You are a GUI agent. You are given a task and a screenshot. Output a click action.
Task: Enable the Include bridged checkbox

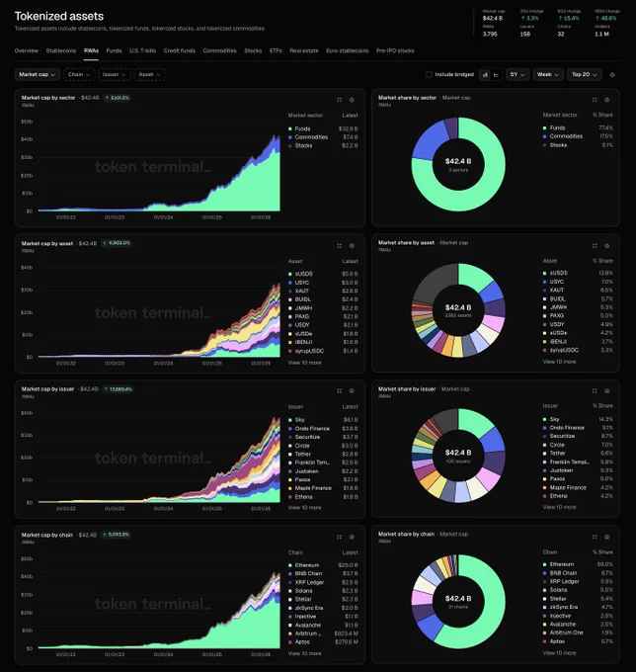click(429, 74)
